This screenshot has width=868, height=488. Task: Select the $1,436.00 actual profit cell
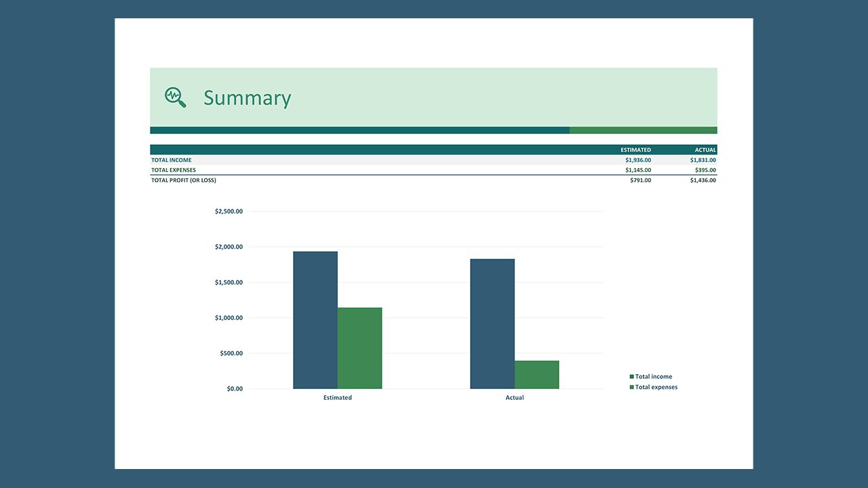point(703,180)
